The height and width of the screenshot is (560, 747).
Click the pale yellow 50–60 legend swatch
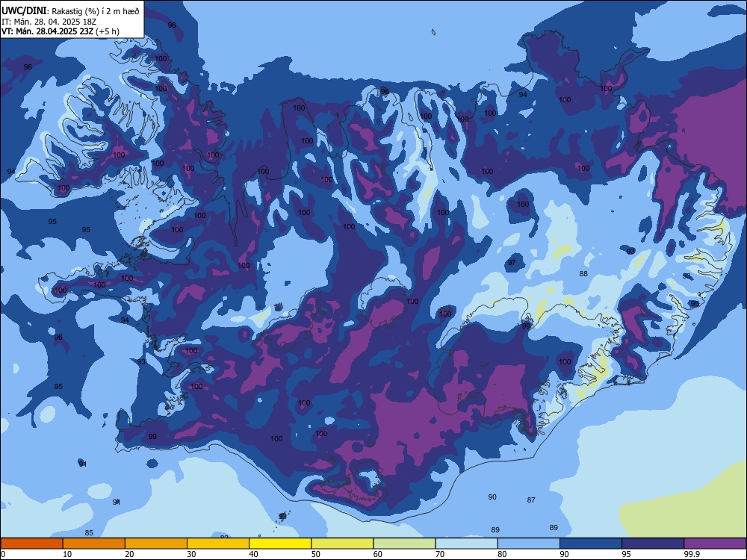[342, 544]
